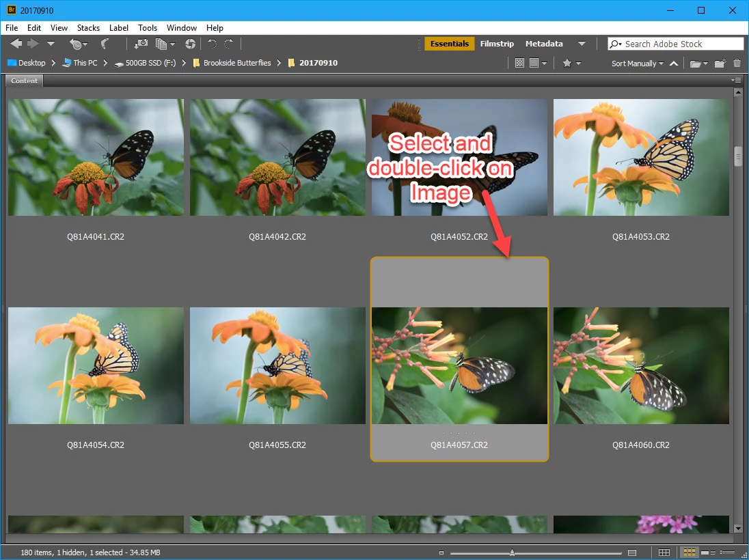
Task: Switch to view content as details
Action: tap(708, 552)
